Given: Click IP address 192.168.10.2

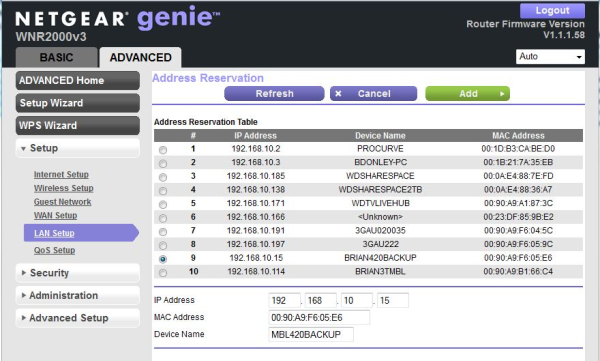Looking at the screenshot, I should pyautogui.click(x=256, y=149).
